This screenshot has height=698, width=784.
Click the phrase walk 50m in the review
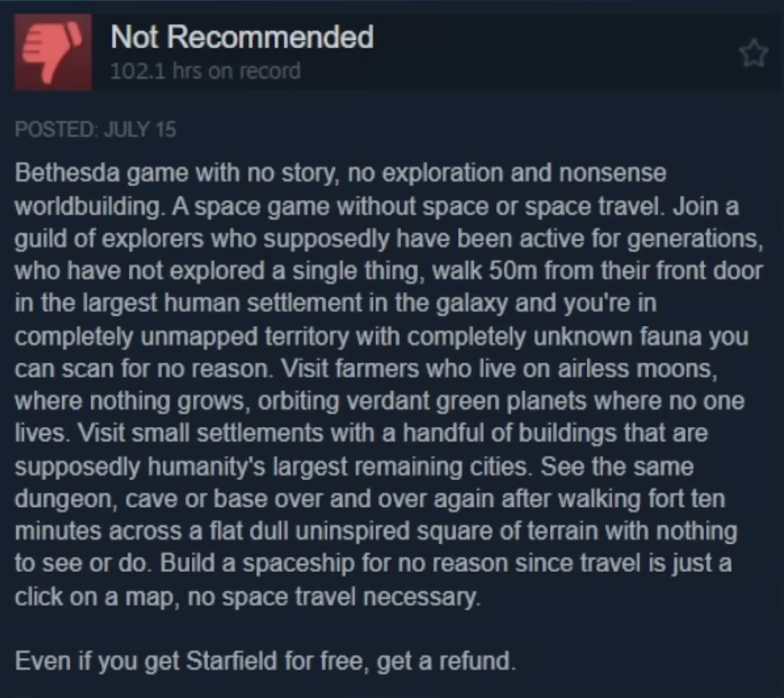coord(485,271)
